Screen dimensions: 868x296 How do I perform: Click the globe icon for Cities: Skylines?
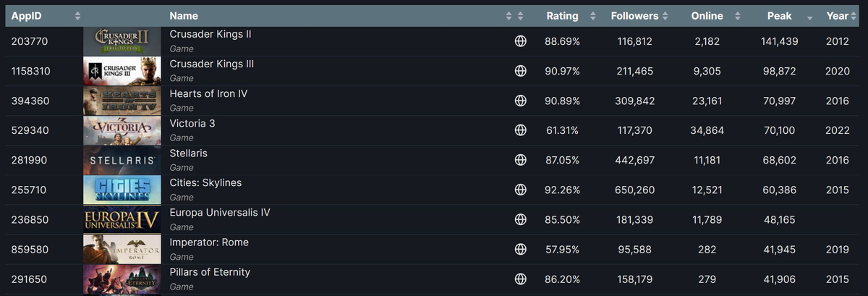(519, 190)
